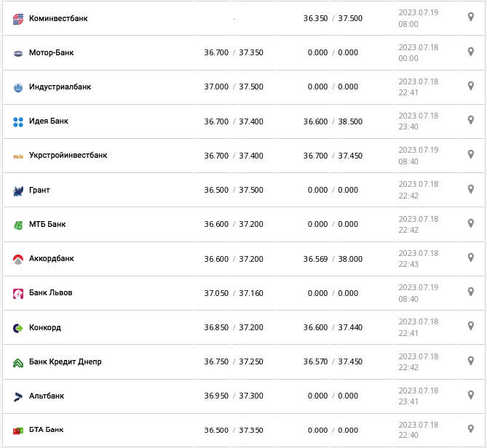487x448 pixels.
Task: Click Банк Львов update time 2023.07.19 08:40
Action: click(419, 293)
